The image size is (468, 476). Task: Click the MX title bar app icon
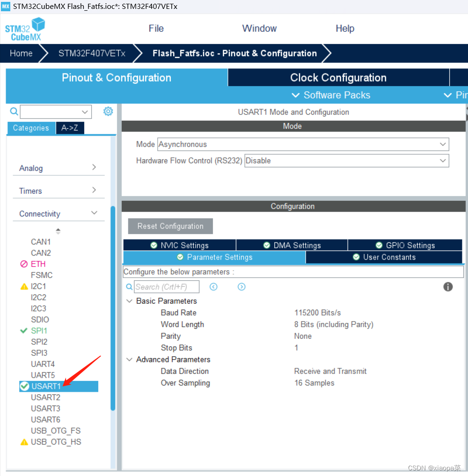point(6,6)
